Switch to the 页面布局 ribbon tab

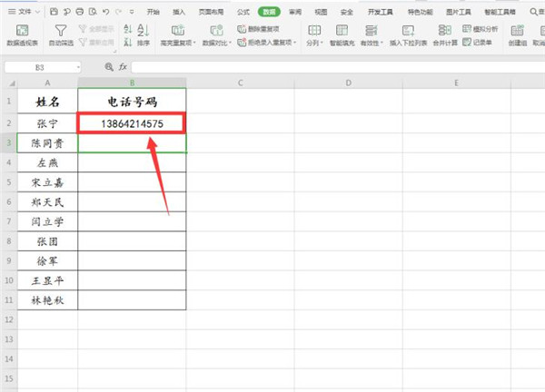[x=211, y=12]
